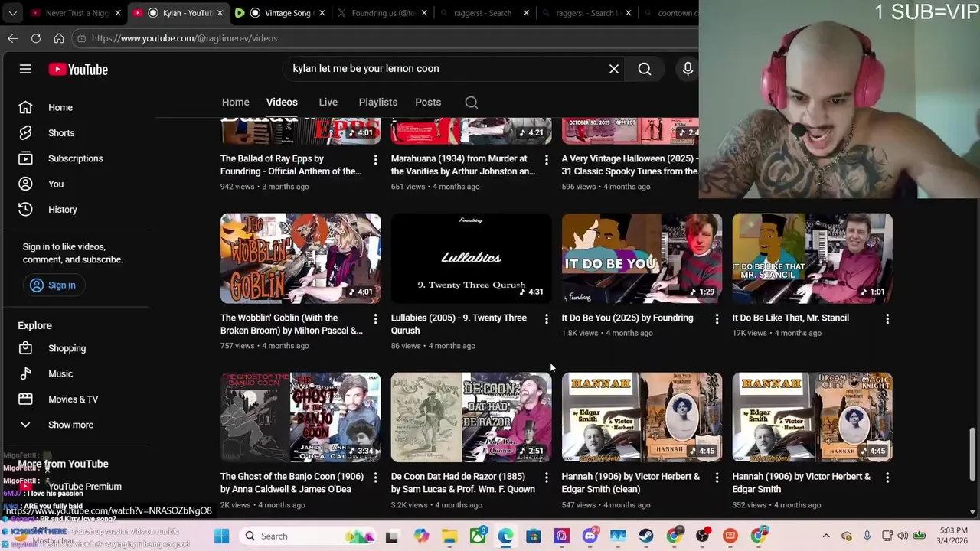Open Lullabies (2005) Twenty Three Qurush title
Viewport: 980px width, 551px height.
459,324
